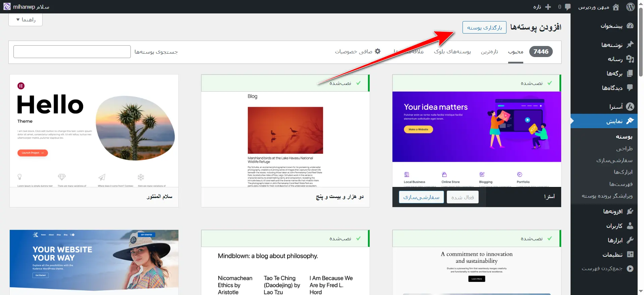Click the دو هزار و بیست و پنج theme name
The height and width of the screenshot is (295, 644).
340,197
